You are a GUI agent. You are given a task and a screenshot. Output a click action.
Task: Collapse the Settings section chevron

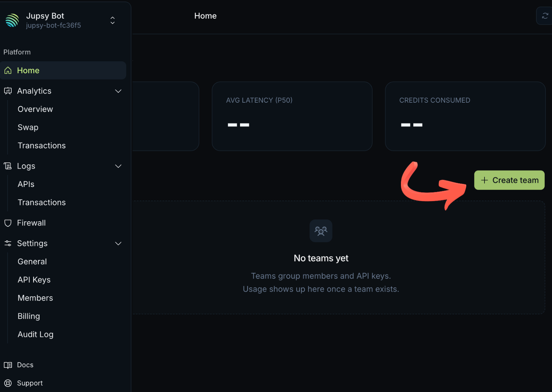(x=118, y=244)
